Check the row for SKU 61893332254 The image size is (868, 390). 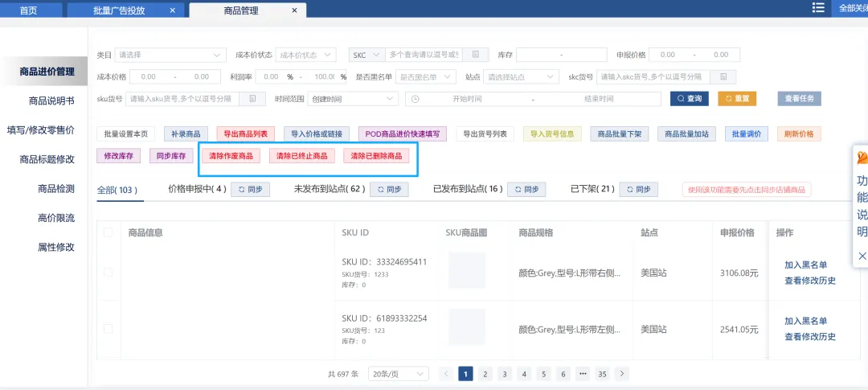point(108,329)
